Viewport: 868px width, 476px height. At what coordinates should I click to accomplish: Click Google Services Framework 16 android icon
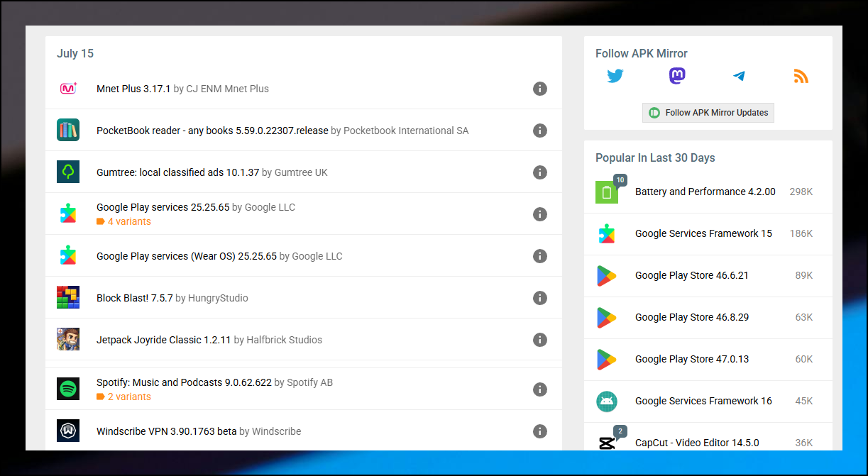tap(607, 402)
